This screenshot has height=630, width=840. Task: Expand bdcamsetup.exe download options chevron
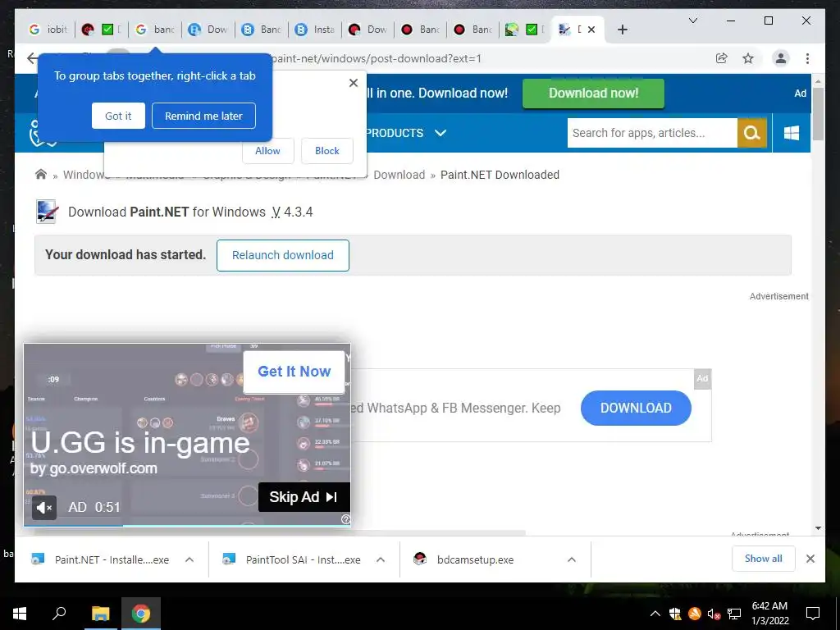point(572,559)
